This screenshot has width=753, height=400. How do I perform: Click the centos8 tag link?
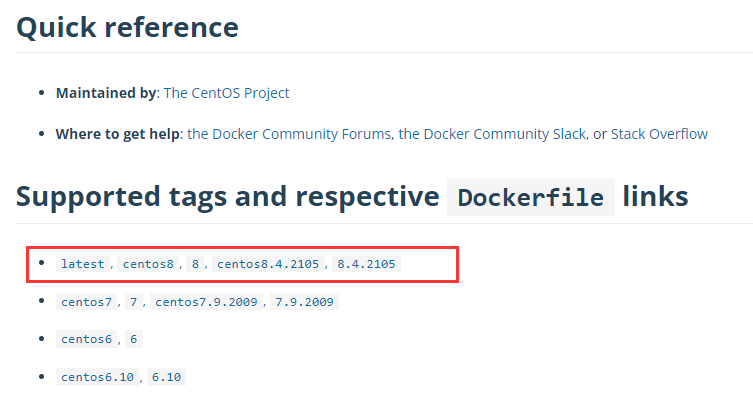click(148, 264)
